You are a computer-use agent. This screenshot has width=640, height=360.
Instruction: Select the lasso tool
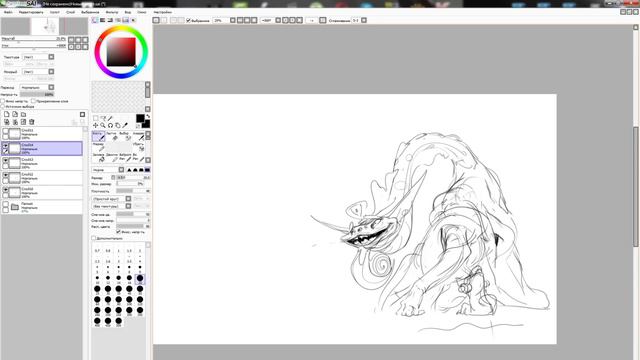point(103,118)
